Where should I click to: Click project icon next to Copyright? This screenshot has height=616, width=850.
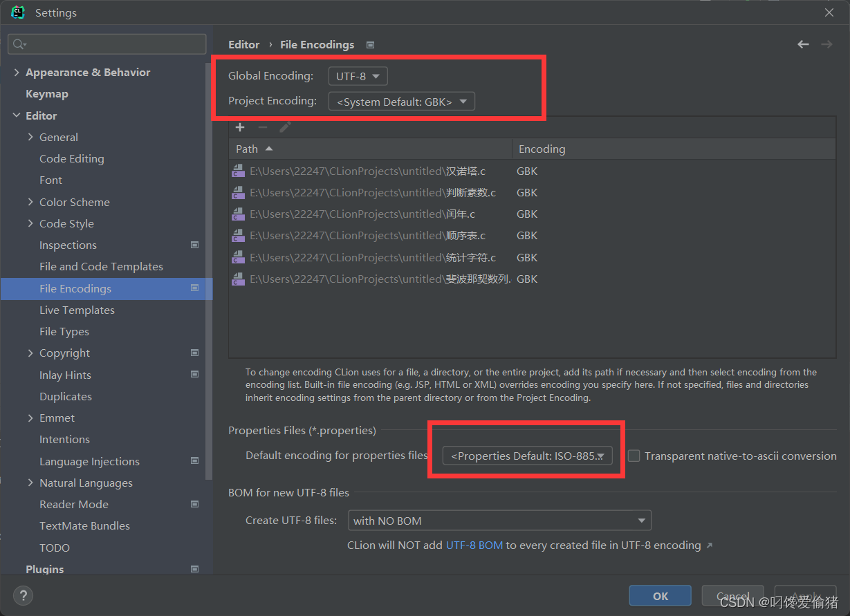click(x=194, y=353)
